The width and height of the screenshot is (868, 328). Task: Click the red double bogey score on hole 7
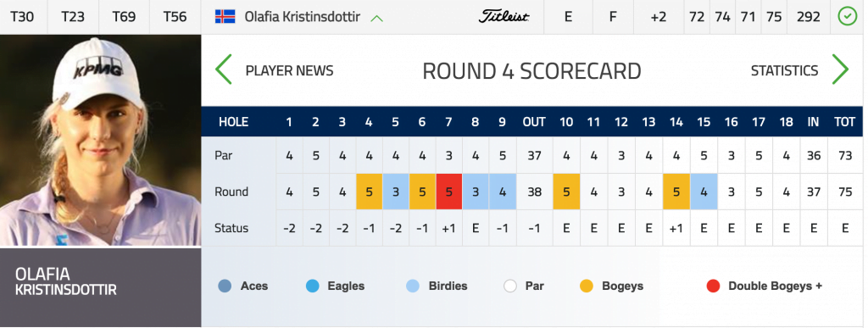coord(449,192)
